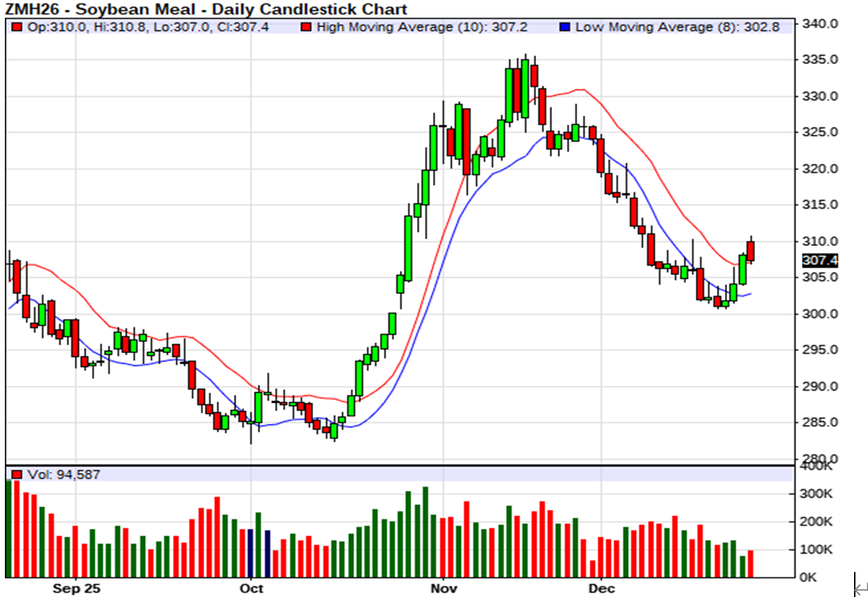Click the 400K volume axis label

click(815, 466)
